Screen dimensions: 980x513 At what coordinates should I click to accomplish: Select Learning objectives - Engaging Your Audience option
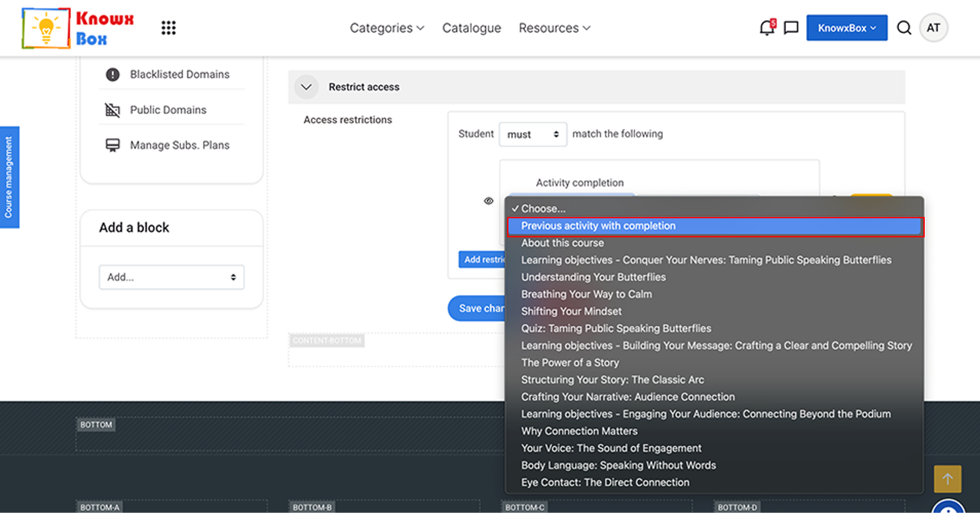714,414
